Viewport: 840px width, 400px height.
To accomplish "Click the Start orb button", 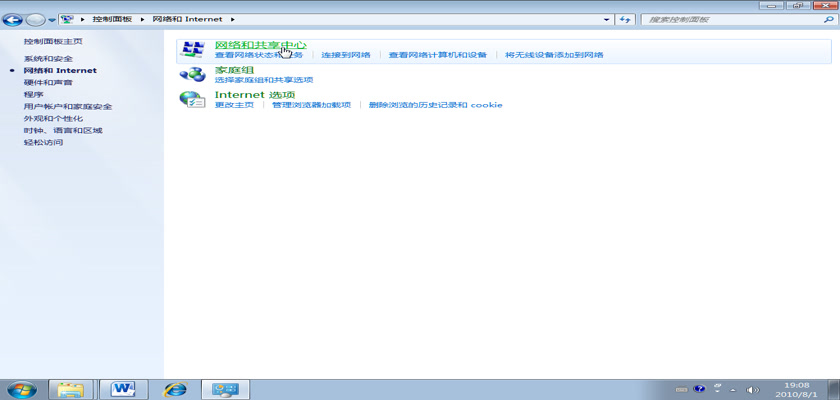I will tap(21, 389).
